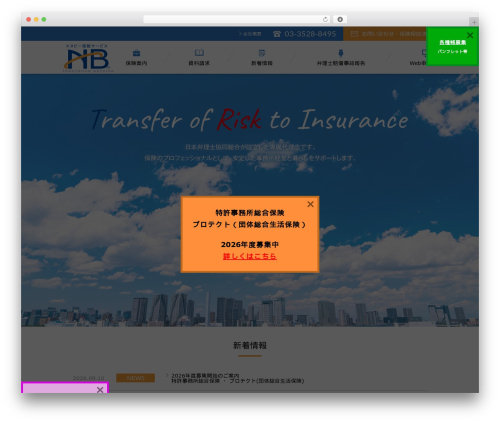Click the 特許事務所総合保険 text in orange popup
This screenshot has width=500, height=423.
click(x=250, y=213)
